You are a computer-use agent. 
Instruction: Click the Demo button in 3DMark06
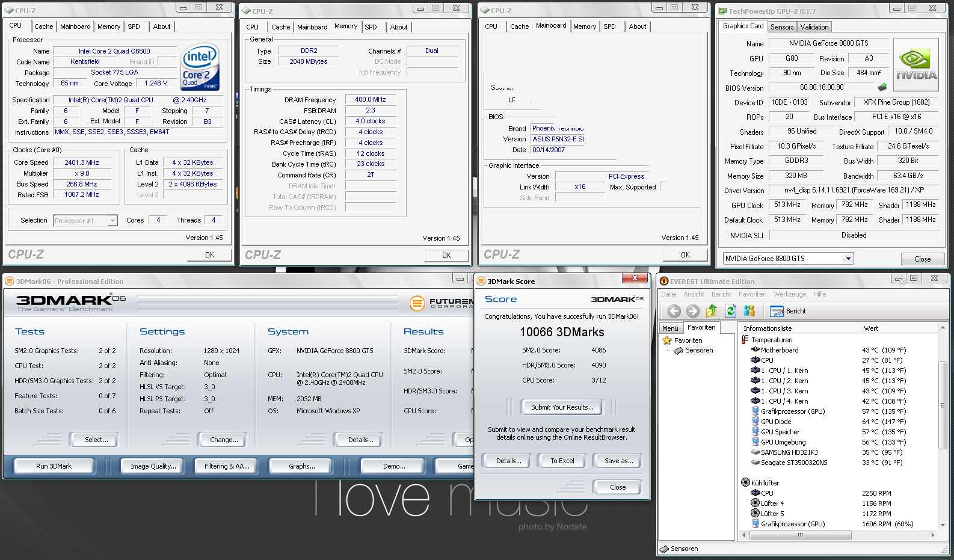pos(394,466)
